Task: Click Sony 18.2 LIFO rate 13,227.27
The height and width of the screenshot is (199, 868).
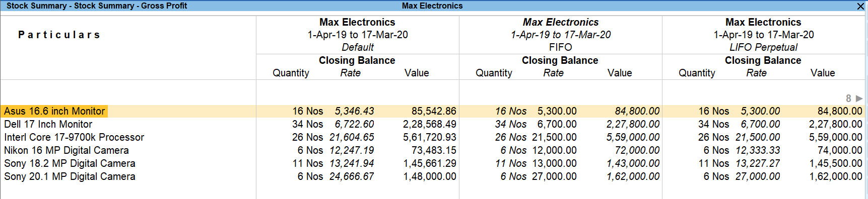Action: tap(758, 163)
